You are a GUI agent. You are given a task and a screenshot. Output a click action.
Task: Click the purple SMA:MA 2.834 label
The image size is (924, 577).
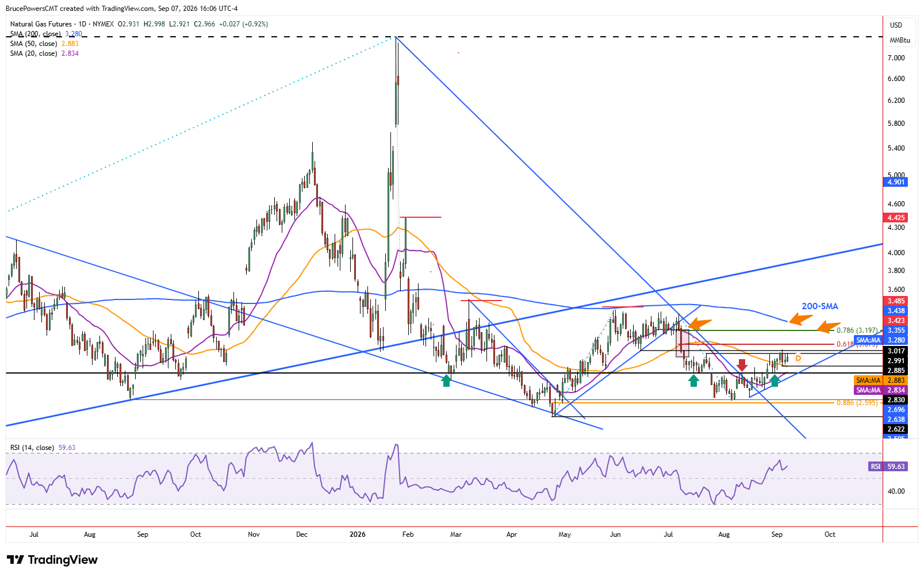[881, 390]
